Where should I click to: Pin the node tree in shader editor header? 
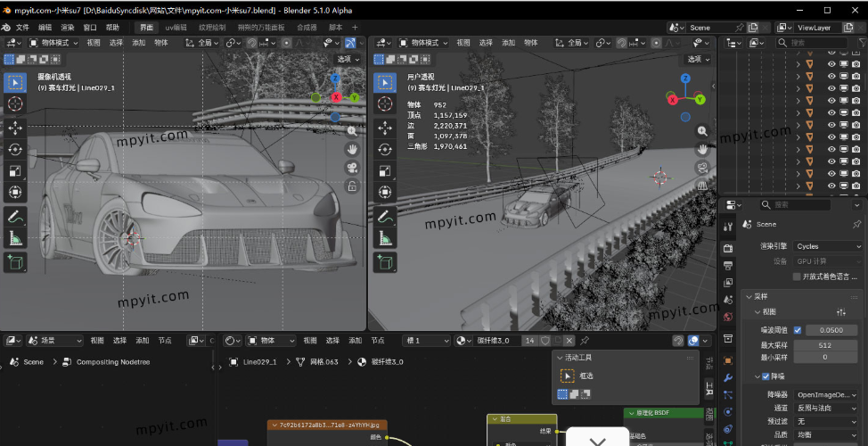point(585,341)
